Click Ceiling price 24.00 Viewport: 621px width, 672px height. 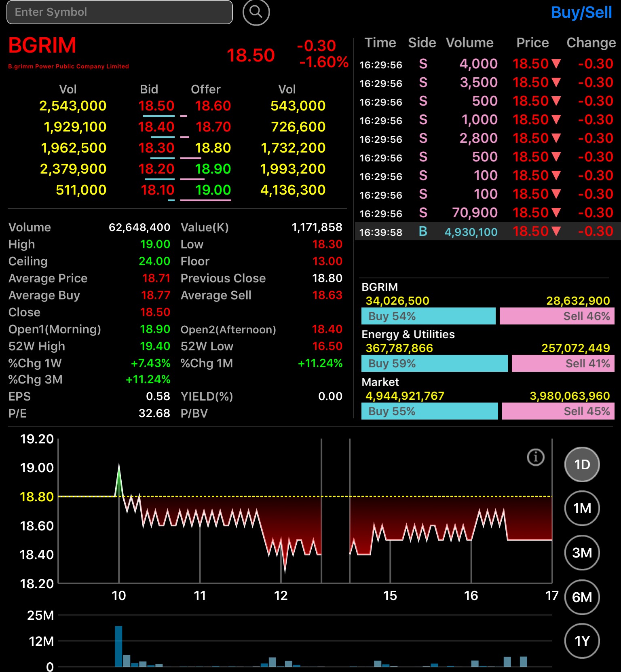154,261
